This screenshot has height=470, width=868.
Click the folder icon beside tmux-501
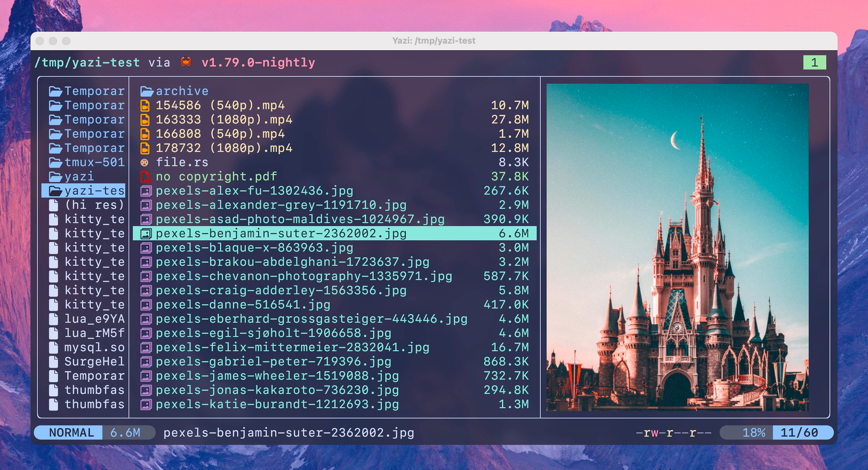click(55, 162)
